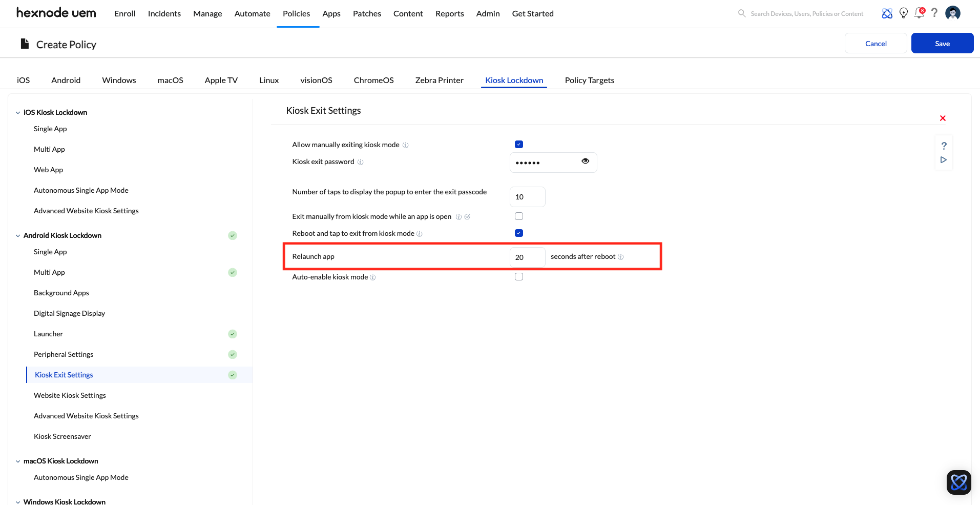This screenshot has height=505, width=980.
Task: Open the Reports menu
Action: (x=449, y=13)
